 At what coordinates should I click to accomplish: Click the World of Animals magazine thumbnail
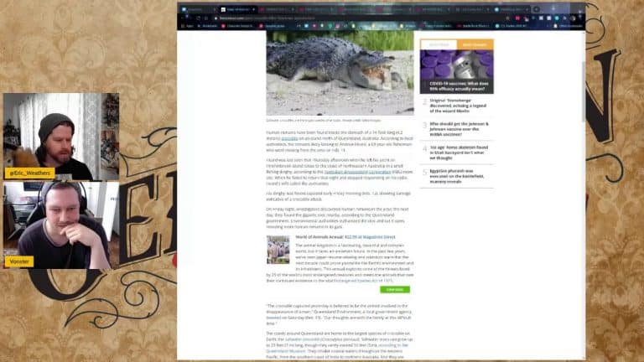(278, 249)
